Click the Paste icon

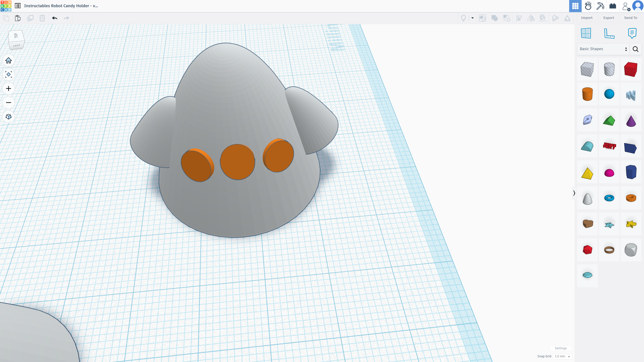point(18,18)
